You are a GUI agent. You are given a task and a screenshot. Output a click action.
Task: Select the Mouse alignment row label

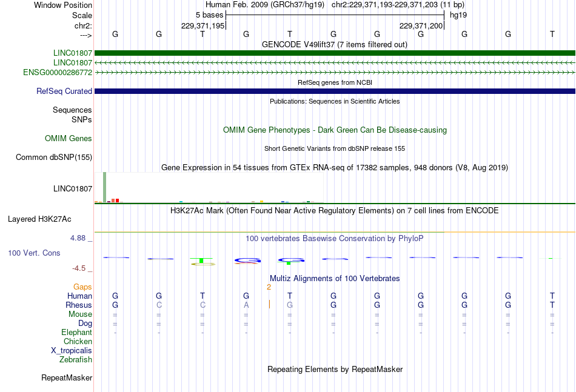[80, 314]
